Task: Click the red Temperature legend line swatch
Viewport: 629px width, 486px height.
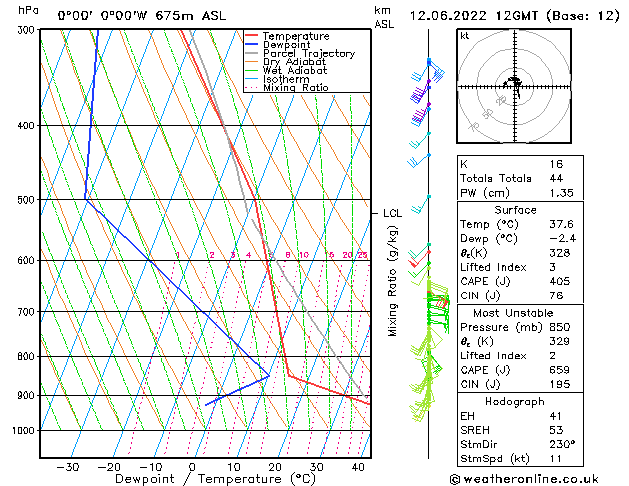Action: click(251, 36)
